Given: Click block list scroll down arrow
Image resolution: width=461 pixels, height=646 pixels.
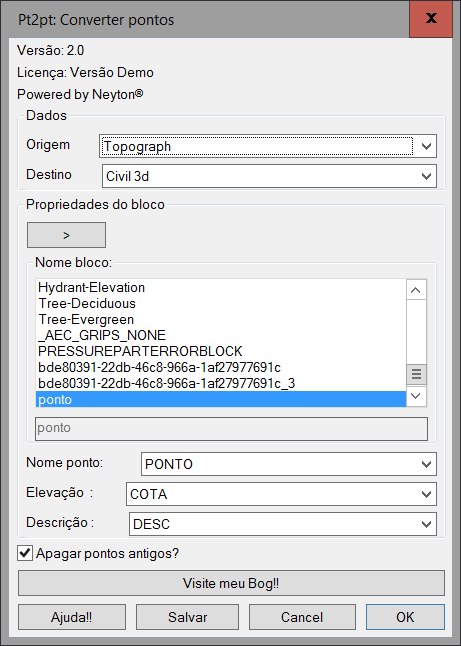Looking at the screenshot, I should click(x=416, y=396).
